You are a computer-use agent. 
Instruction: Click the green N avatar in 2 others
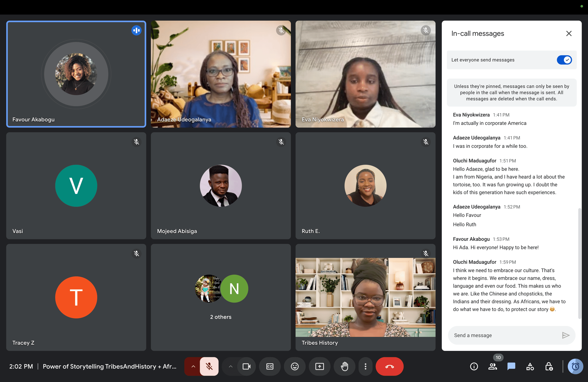tap(234, 289)
